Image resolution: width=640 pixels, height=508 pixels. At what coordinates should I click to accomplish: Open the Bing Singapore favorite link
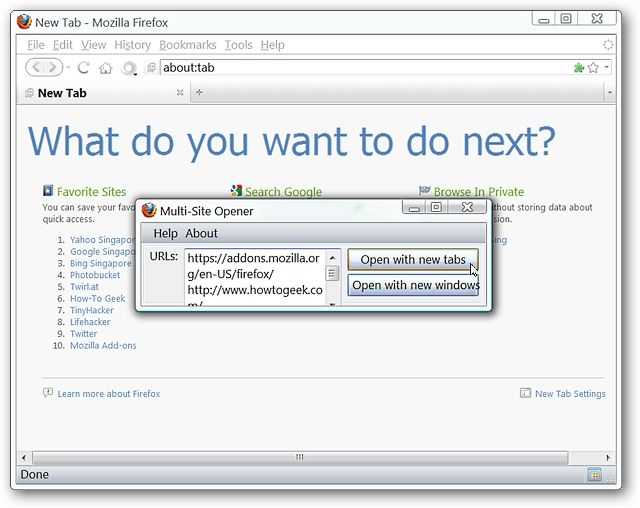coord(101,264)
